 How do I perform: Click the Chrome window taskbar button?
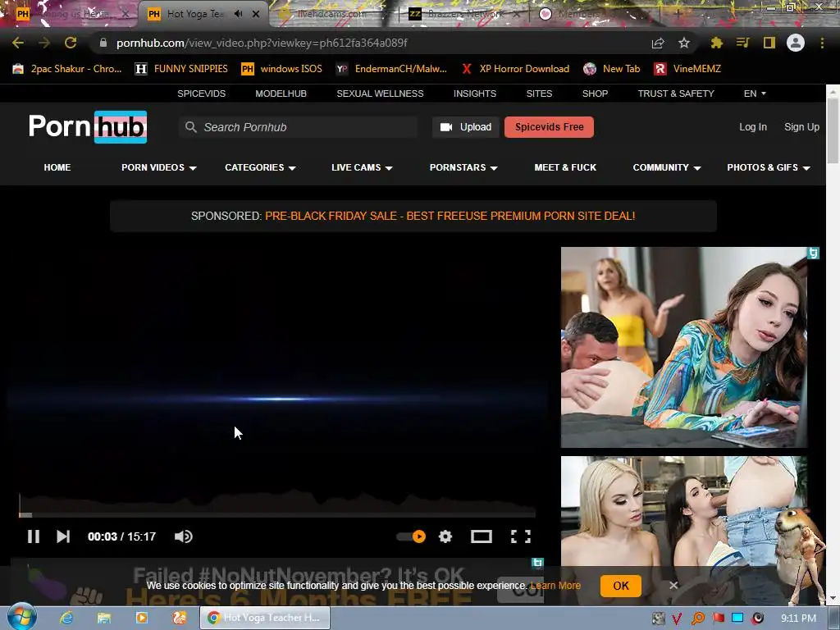(265, 618)
